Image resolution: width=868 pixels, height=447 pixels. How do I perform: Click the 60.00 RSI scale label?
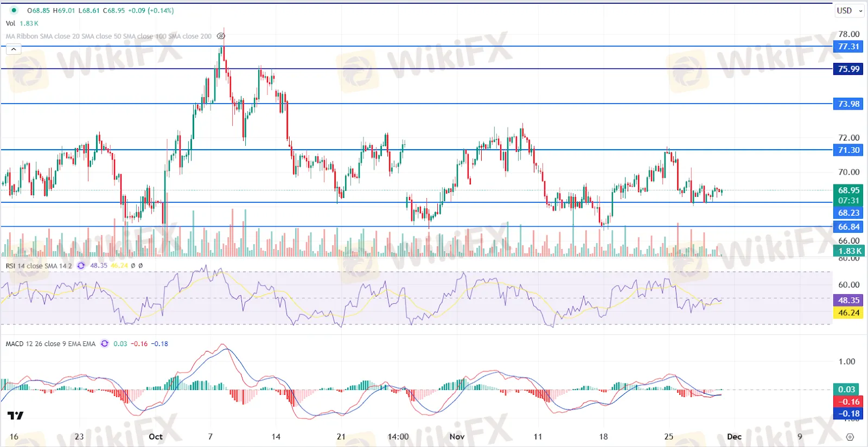(849, 284)
